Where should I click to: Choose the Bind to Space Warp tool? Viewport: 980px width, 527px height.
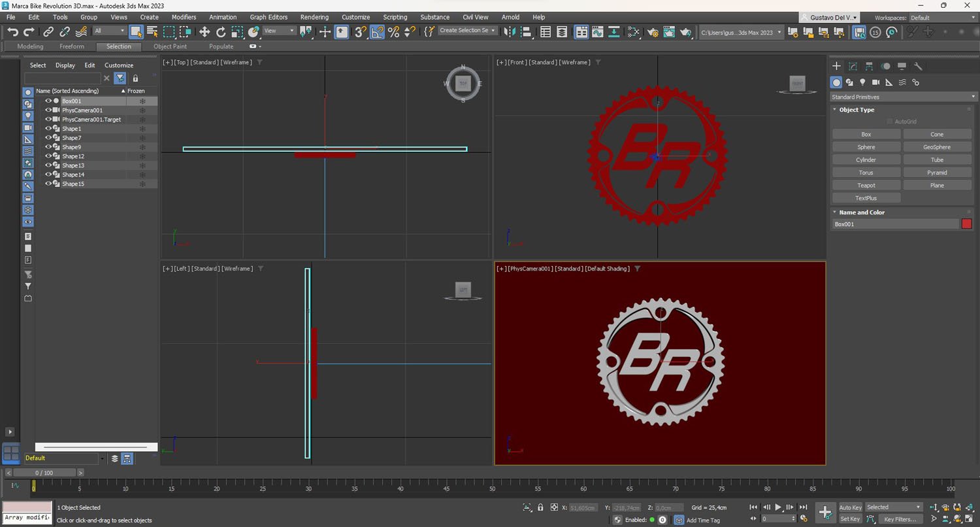(81, 31)
